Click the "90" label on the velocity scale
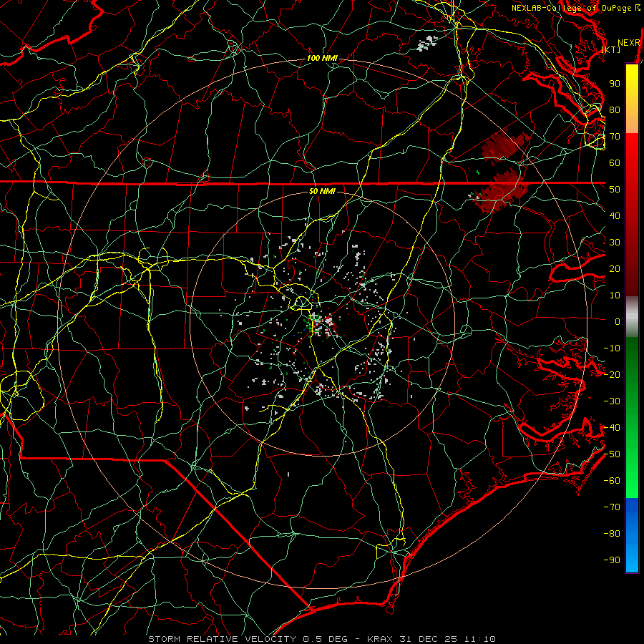 [615, 83]
